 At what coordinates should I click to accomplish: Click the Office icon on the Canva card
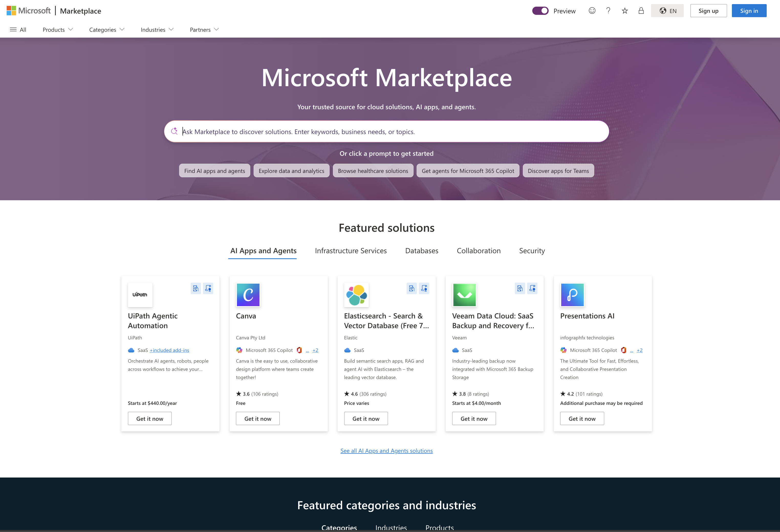(x=299, y=350)
